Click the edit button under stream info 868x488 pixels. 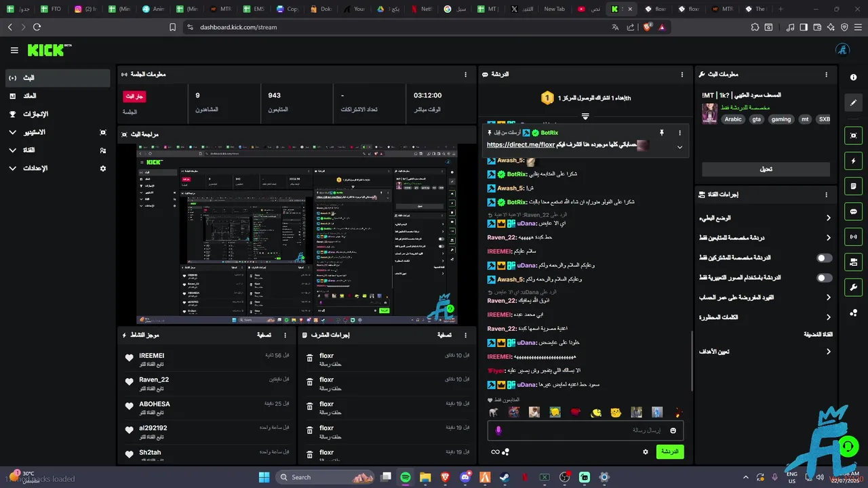pos(766,169)
